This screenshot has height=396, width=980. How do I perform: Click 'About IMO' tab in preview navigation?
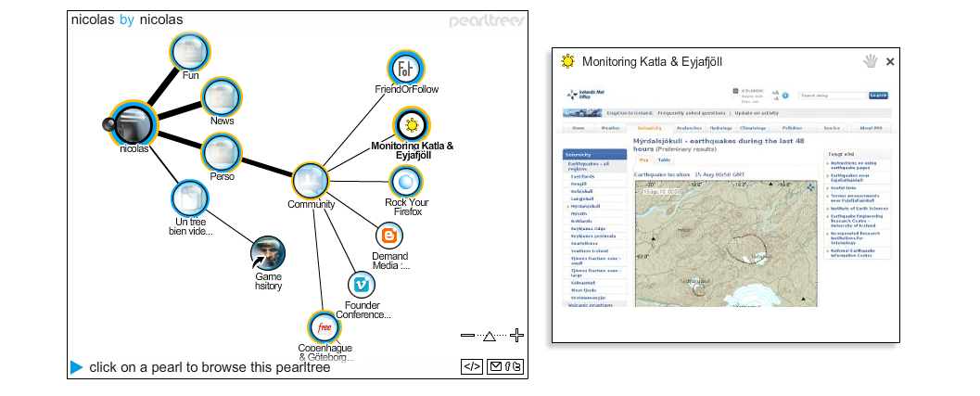(870, 128)
